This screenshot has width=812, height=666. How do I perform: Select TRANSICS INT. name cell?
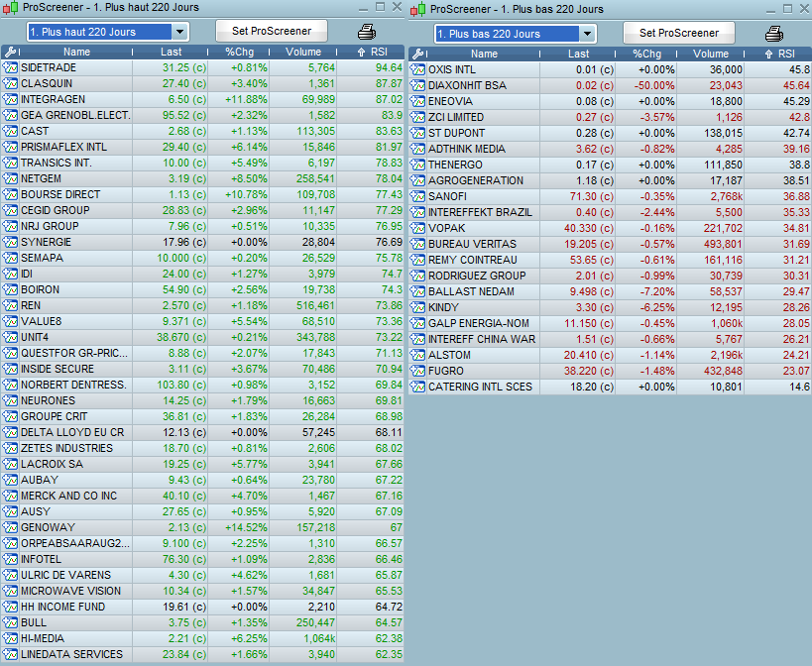coord(75,163)
